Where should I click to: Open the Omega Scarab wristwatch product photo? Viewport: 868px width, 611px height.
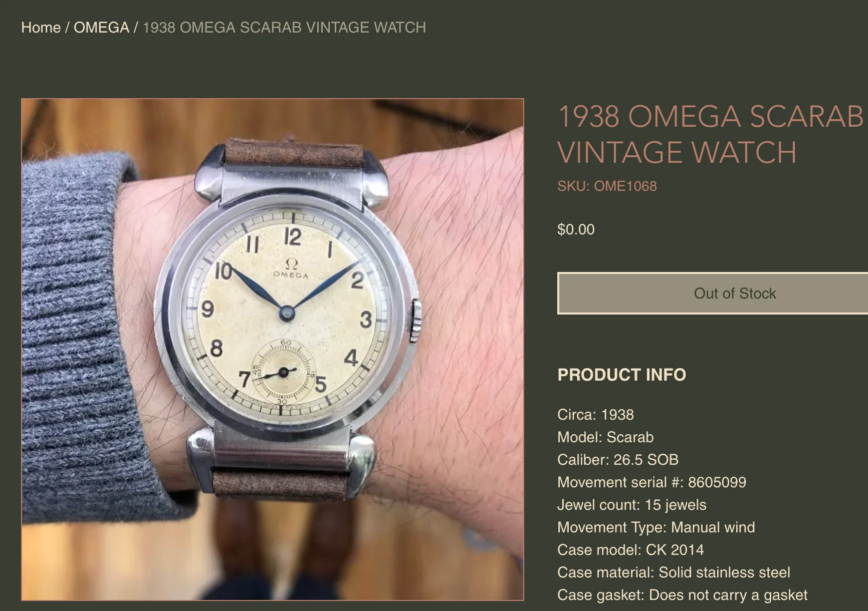273,350
